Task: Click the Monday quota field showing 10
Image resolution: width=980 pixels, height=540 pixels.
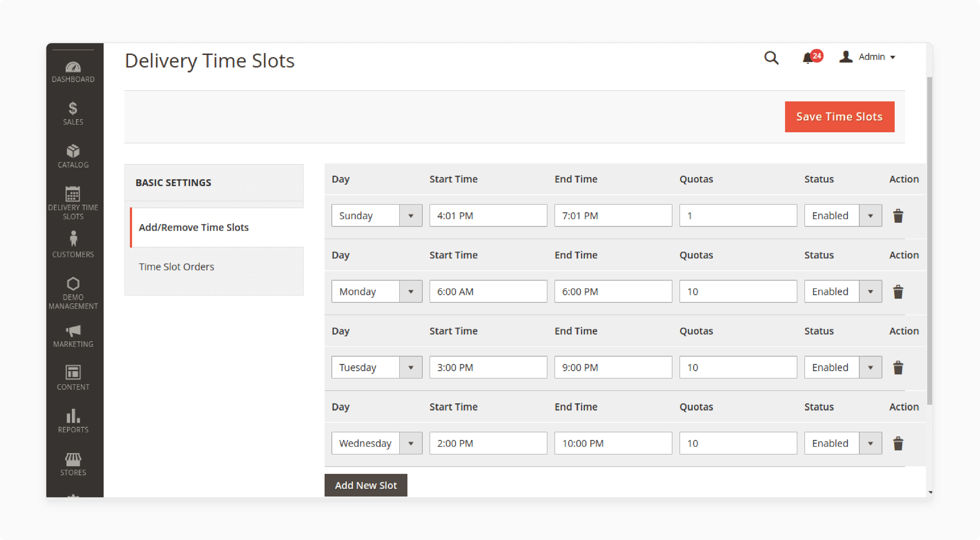Action: 738,292
